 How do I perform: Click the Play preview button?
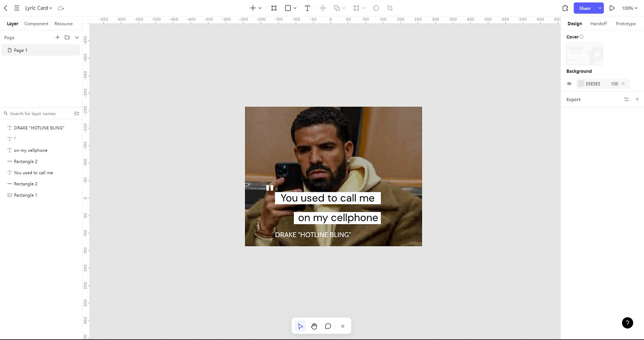(612, 8)
